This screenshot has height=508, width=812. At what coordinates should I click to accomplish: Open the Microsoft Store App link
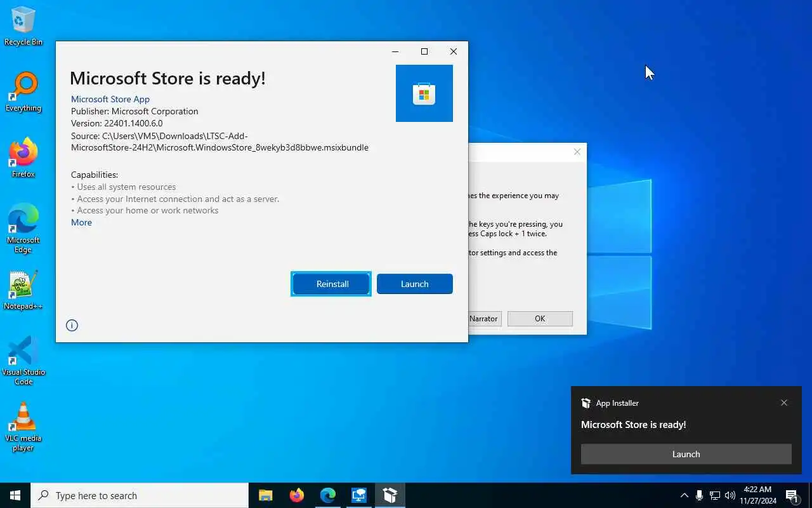click(x=110, y=99)
